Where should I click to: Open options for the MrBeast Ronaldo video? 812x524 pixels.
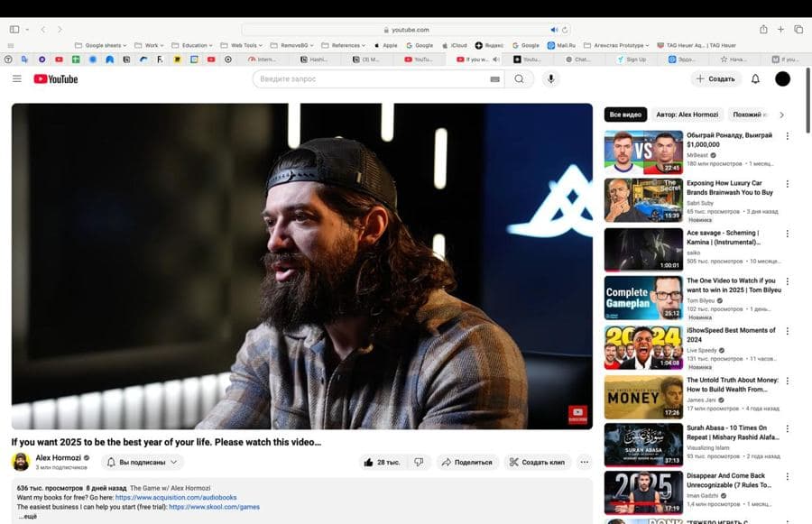coord(787,135)
